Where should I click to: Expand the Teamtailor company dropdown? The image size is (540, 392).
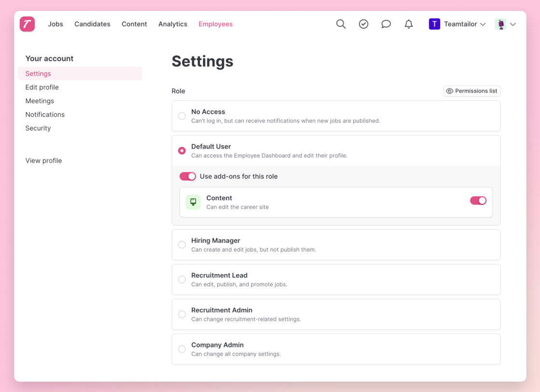pos(483,24)
